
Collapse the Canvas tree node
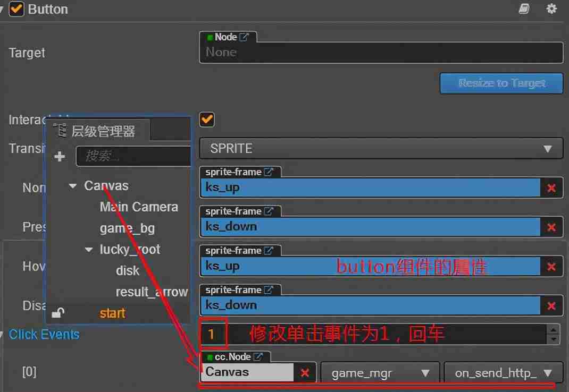(72, 186)
